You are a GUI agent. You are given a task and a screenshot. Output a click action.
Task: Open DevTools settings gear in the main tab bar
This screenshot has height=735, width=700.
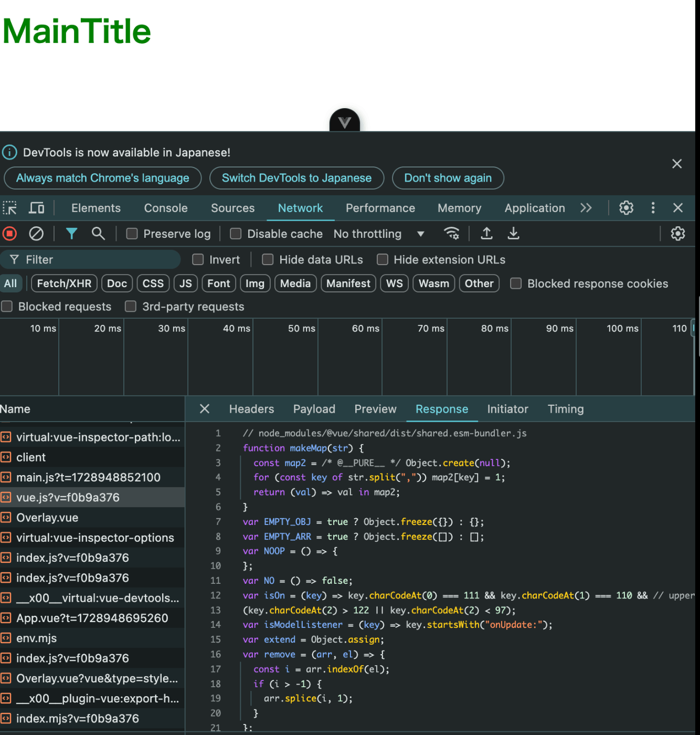tap(626, 208)
